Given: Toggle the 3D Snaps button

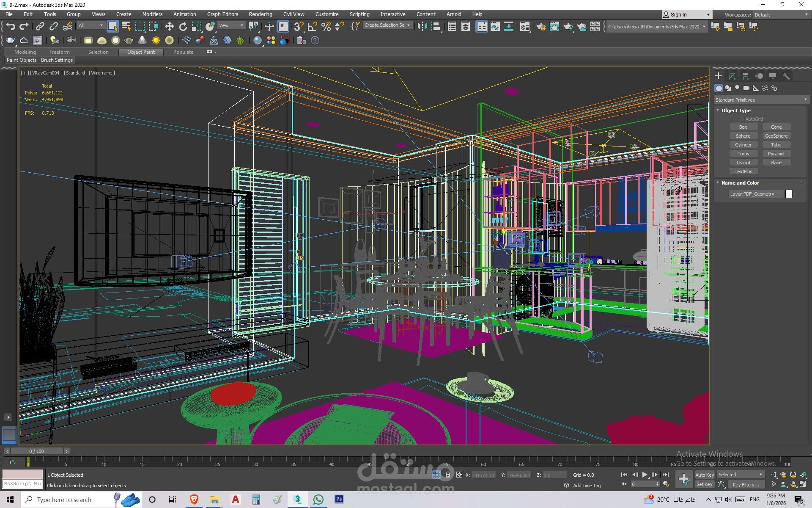Looking at the screenshot, I should [299, 27].
